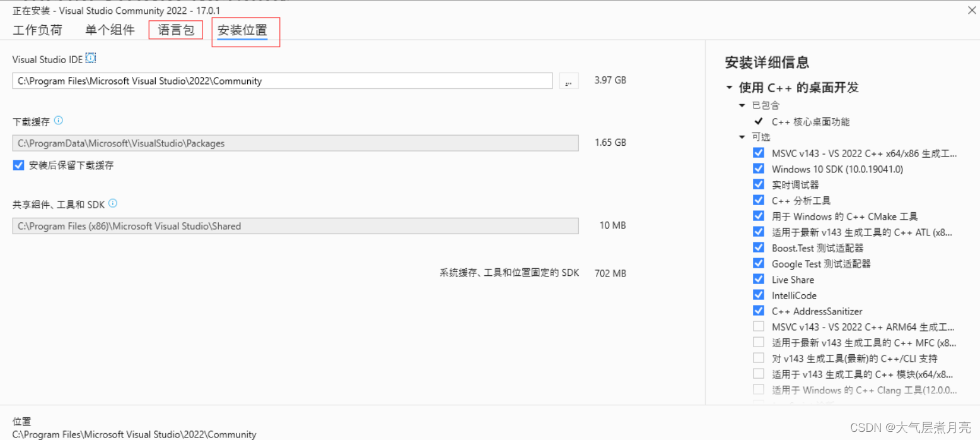The width and height of the screenshot is (980, 440).
Task: Toggle 安装后保留下载缓存 checkbox
Action: [18, 165]
